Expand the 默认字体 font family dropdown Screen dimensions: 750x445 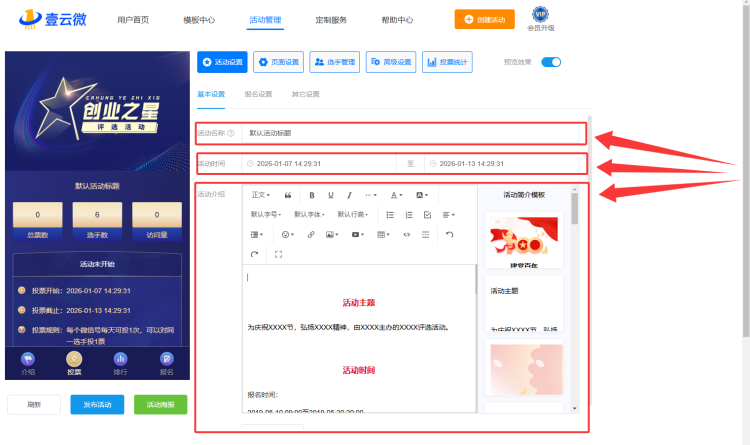309,214
